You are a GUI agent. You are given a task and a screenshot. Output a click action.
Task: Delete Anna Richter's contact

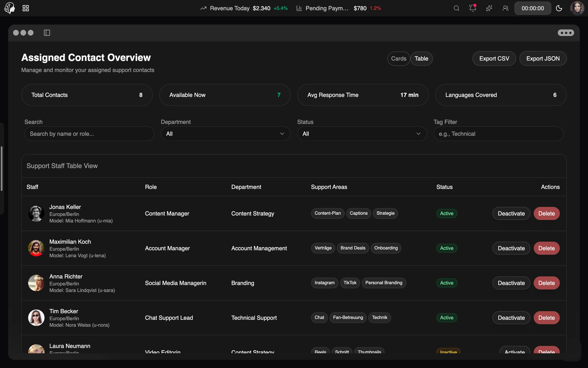click(x=546, y=283)
